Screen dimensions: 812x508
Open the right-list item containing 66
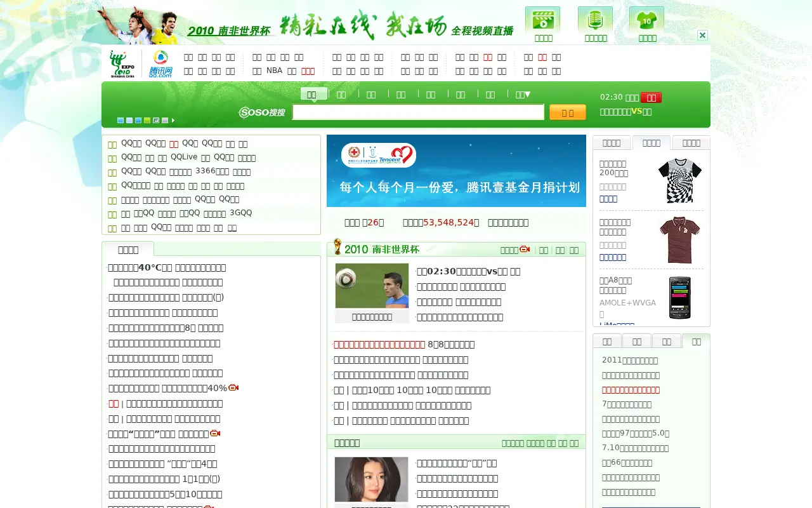click(x=627, y=463)
